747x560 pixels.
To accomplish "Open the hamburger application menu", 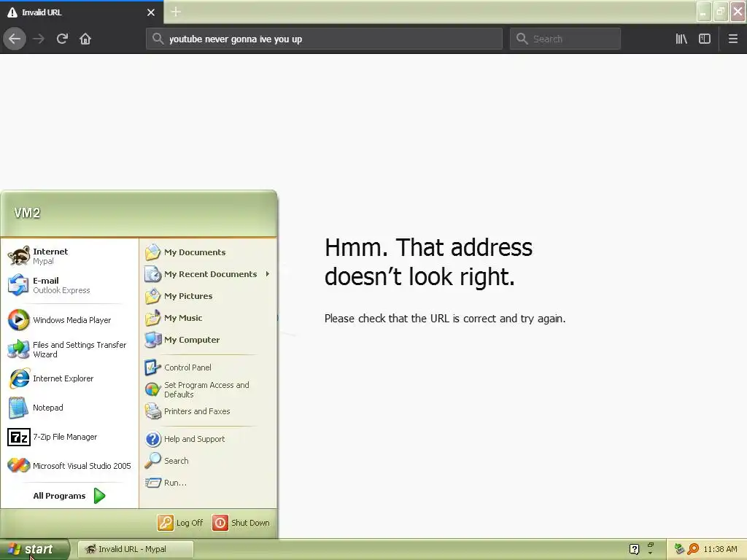I will click(733, 39).
